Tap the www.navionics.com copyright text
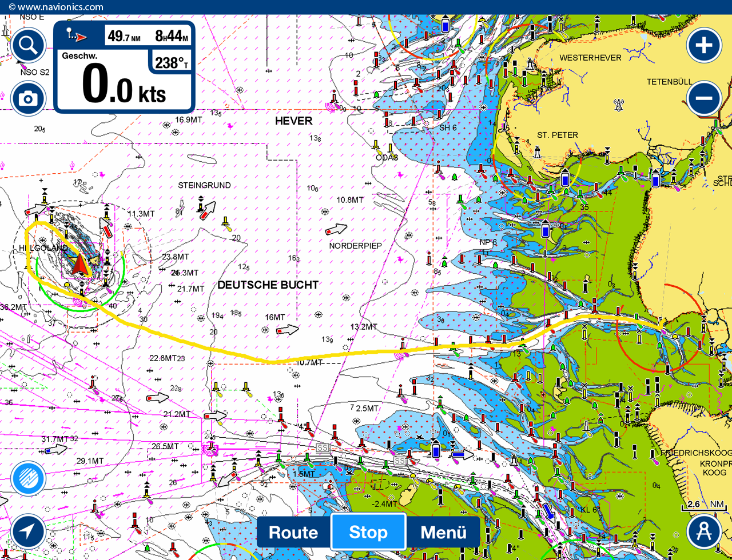The image size is (732, 560). (x=57, y=7)
